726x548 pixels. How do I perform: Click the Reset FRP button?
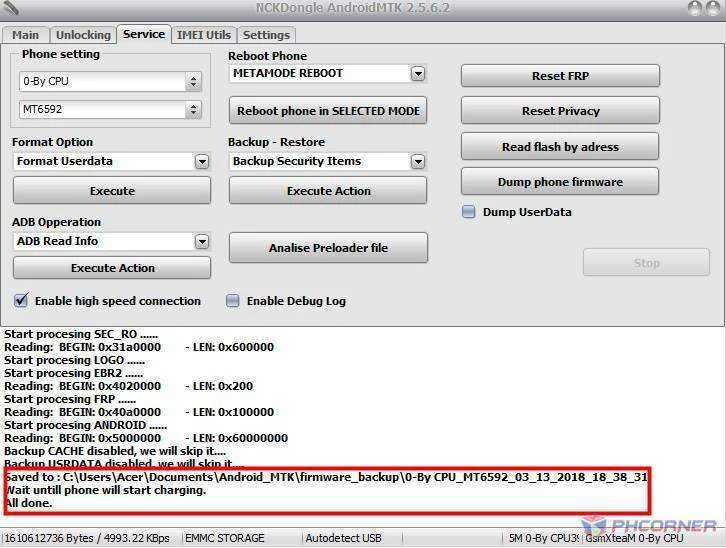[560, 76]
